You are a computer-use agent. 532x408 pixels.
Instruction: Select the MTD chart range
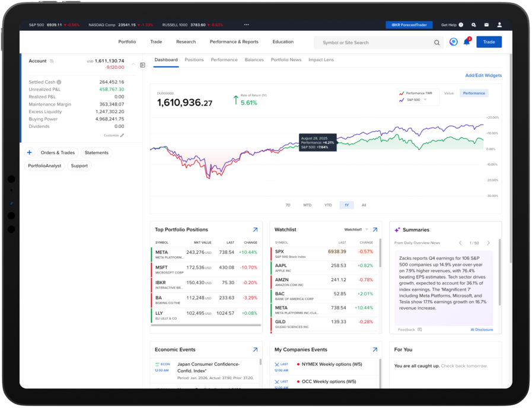[307, 205]
